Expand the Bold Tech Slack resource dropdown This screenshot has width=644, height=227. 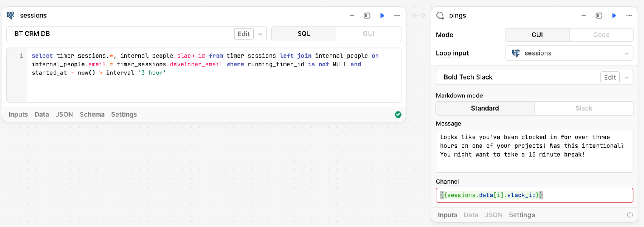point(627,78)
